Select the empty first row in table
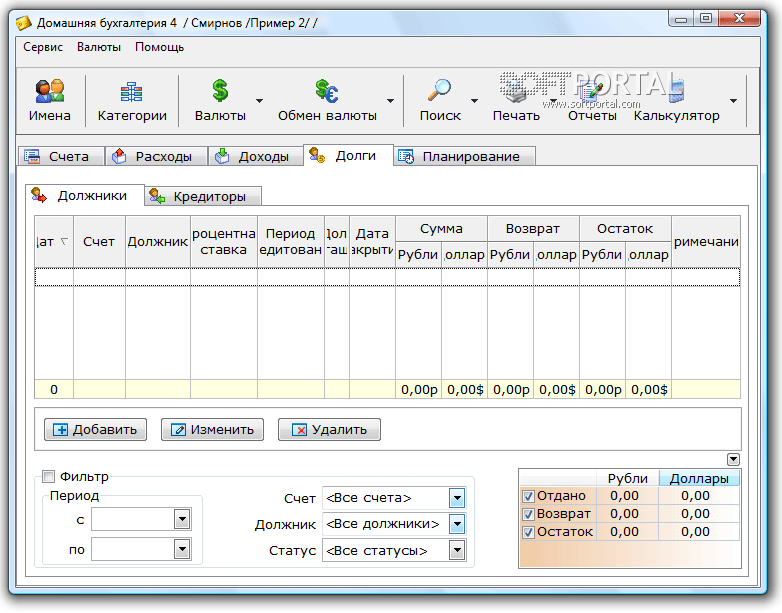The image size is (782, 613). (388, 277)
